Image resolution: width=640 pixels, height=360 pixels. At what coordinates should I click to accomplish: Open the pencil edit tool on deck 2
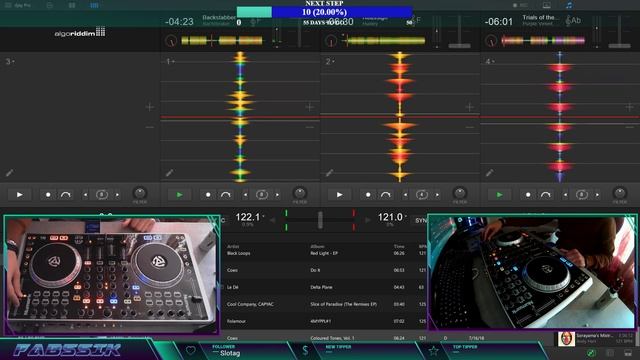329,173
